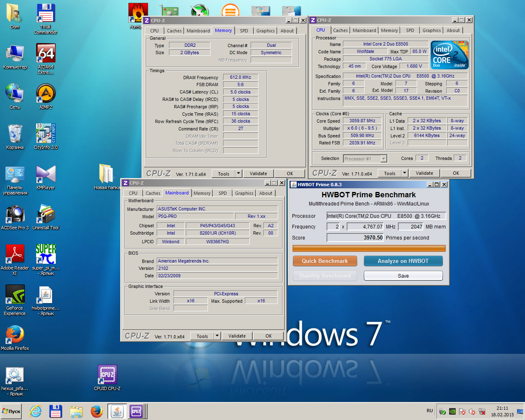525x420 pixels.
Task: Click the DRAM Frequency value 612.0 MHz
Action: (240, 77)
